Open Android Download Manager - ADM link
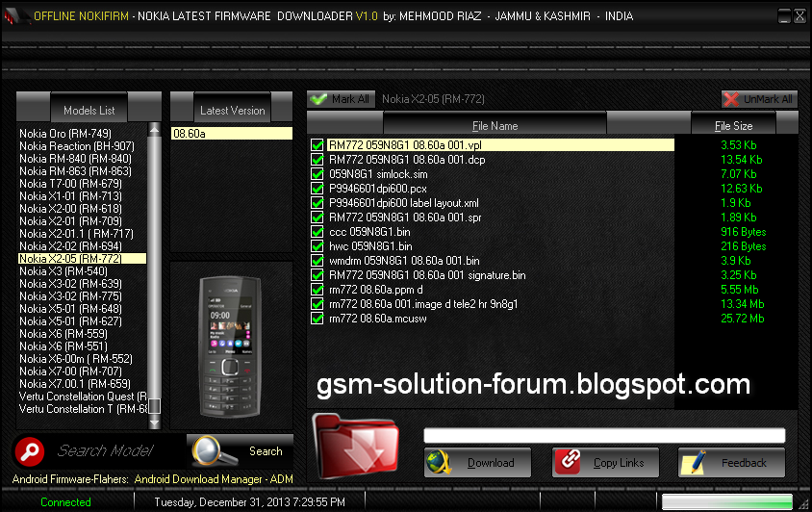 point(214,479)
